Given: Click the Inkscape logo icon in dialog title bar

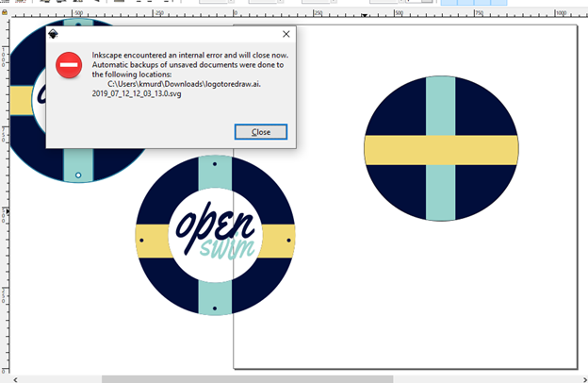Looking at the screenshot, I should (x=53, y=34).
